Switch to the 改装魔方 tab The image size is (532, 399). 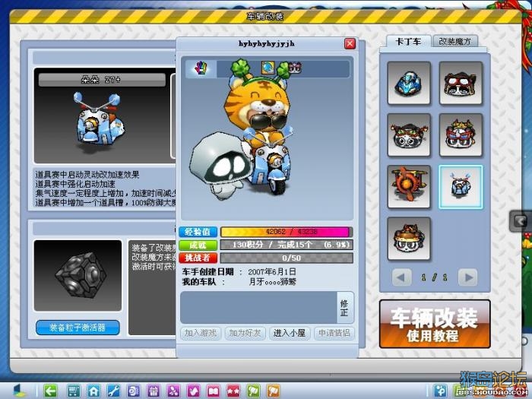pos(455,41)
